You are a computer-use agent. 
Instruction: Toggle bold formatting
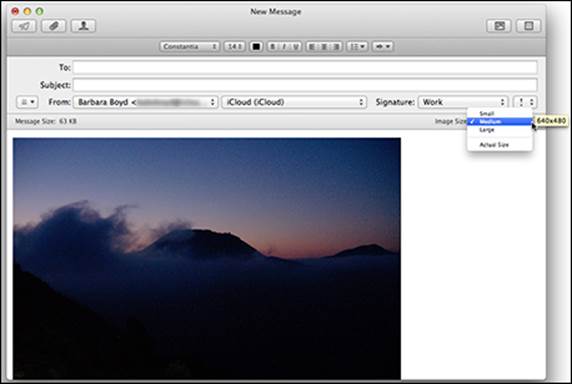pyautogui.click(x=273, y=47)
